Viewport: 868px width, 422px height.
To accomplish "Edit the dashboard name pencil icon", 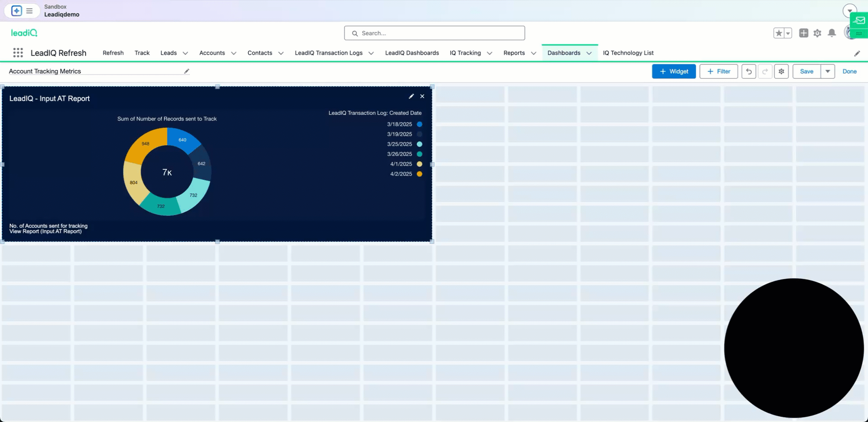I will [186, 71].
